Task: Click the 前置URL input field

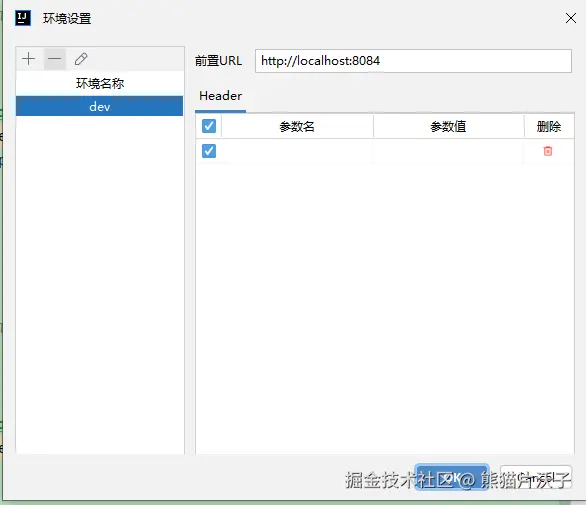Action: click(x=413, y=61)
